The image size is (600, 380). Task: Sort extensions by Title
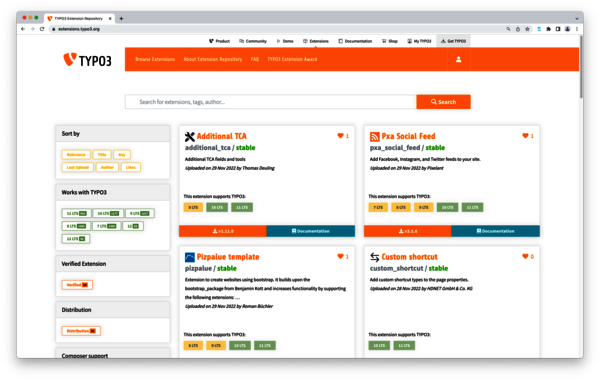102,155
